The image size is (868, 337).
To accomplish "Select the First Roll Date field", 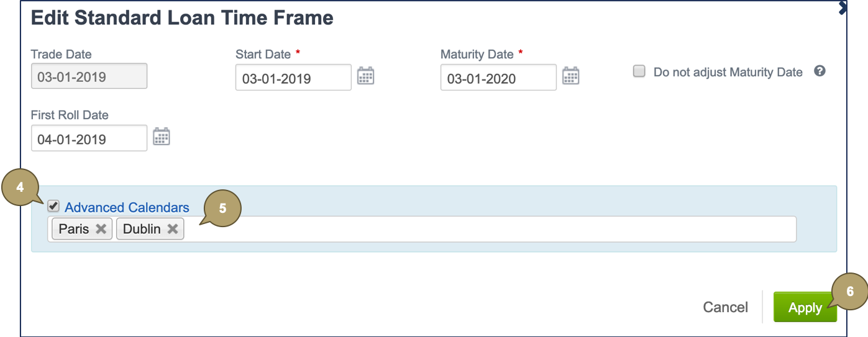I will (89, 138).
